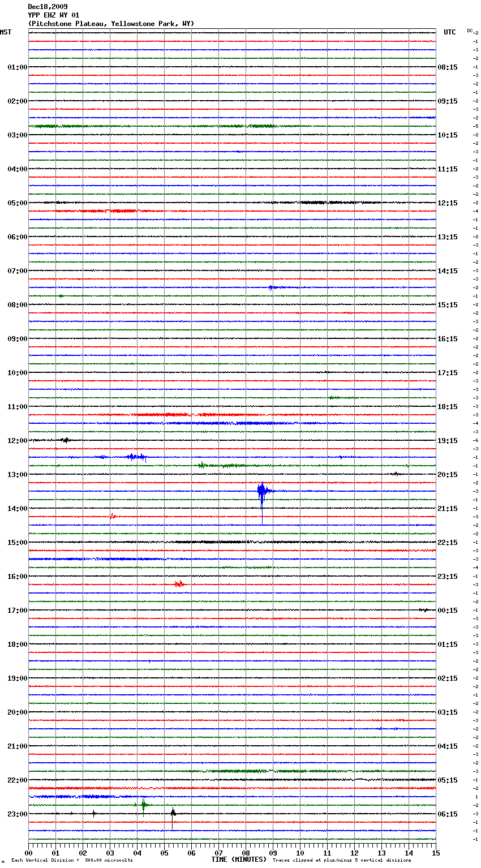
Task: Click the 04:15 UTC time label
Action: click(x=448, y=746)
